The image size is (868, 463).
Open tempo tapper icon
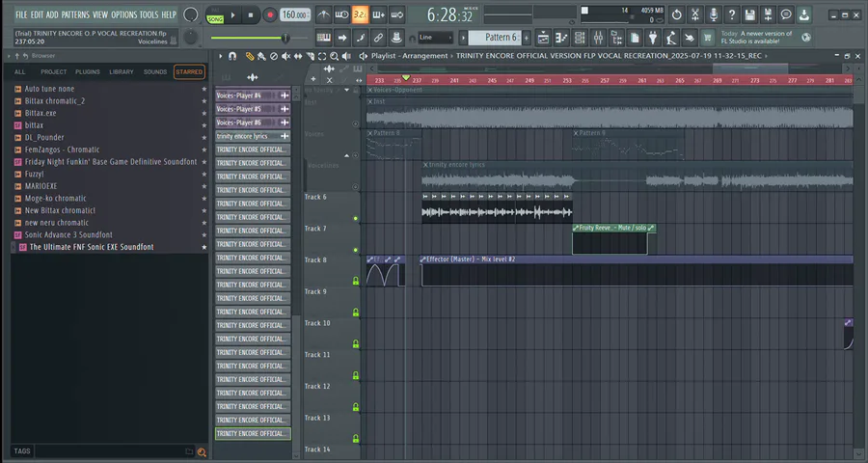(x=671, y=38)
